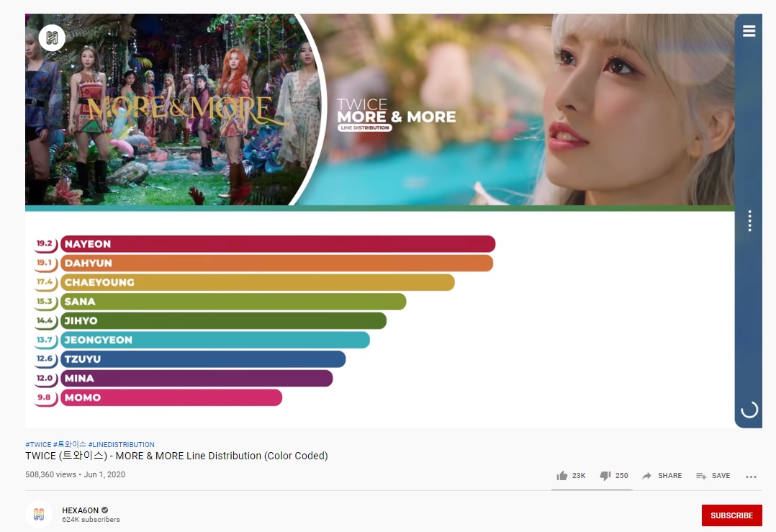
Task: Click the 12.0 percentage label
Action: click(45, 378)
